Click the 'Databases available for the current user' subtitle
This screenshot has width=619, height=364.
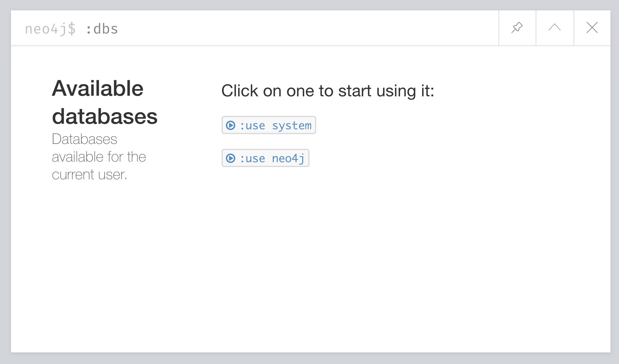tap(99, 157)
